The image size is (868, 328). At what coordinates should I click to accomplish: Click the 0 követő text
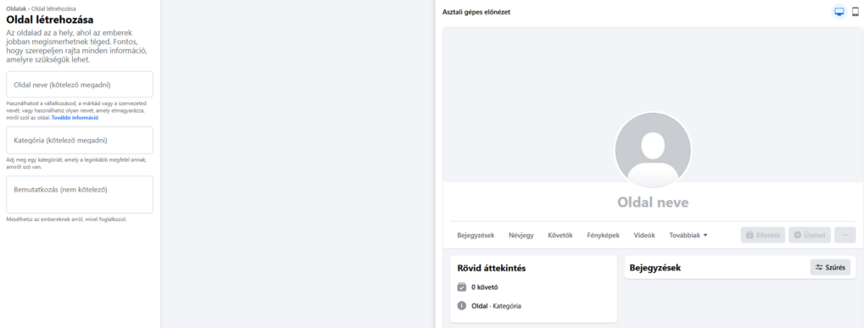click(484, 287)
